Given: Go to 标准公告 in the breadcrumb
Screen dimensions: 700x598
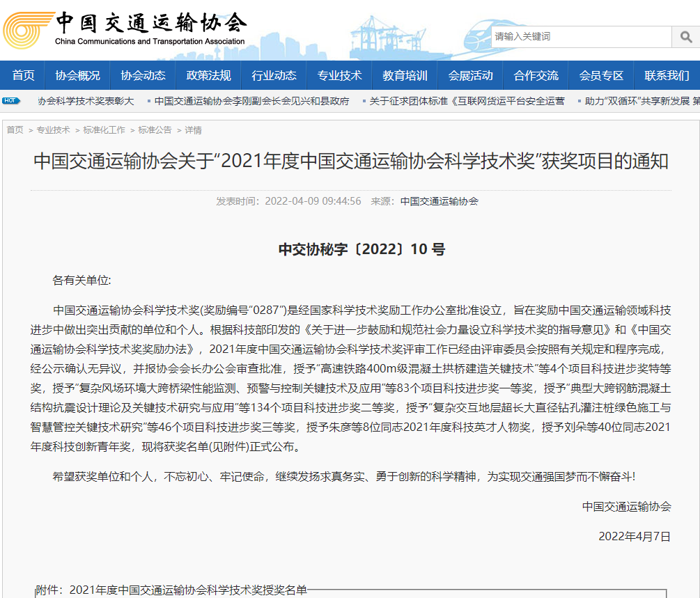Looking at the screenshot, I should tap(155, 130).
